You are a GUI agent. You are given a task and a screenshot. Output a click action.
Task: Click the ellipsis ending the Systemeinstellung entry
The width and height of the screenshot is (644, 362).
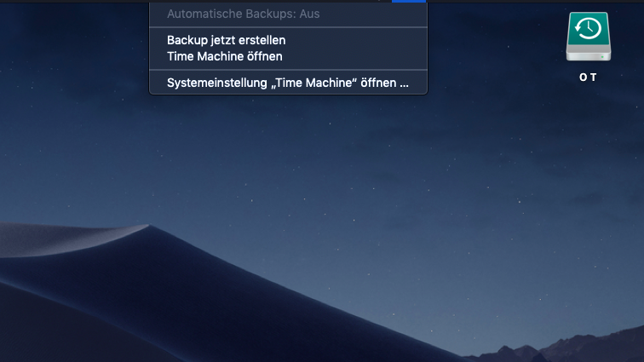click(x=405, y=83)
